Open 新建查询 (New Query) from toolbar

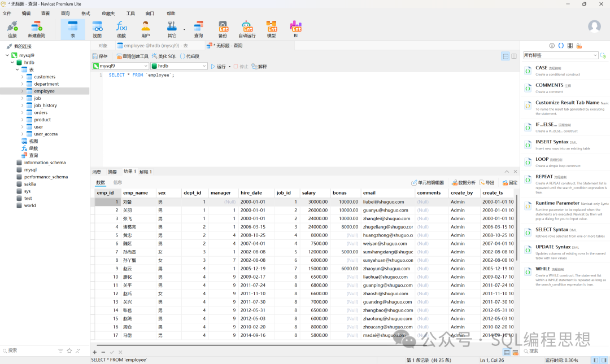(x=36, y=29)
